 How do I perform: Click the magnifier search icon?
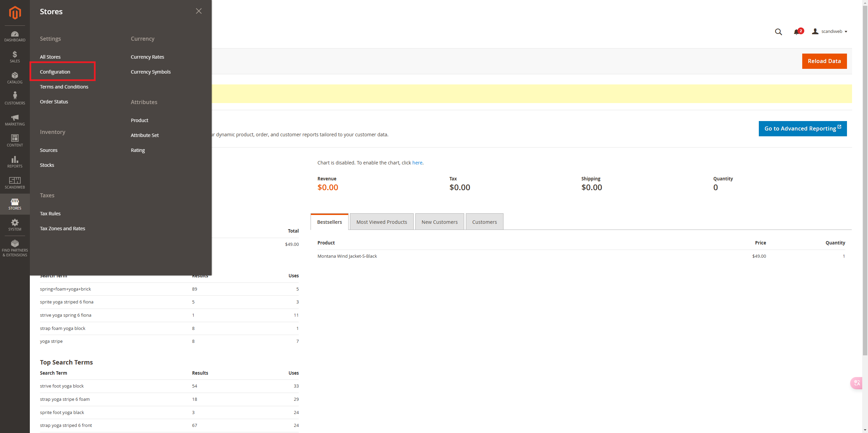click(x=778, y=32)
